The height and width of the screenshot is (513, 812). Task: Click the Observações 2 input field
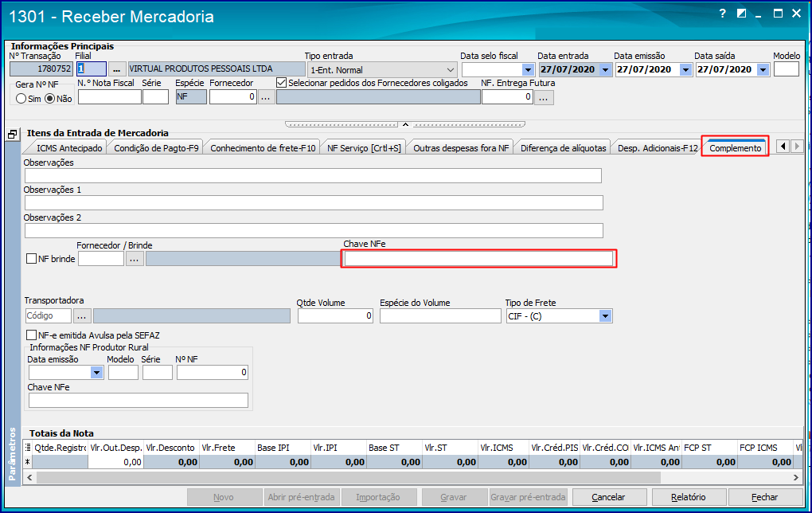coord(314,230)
